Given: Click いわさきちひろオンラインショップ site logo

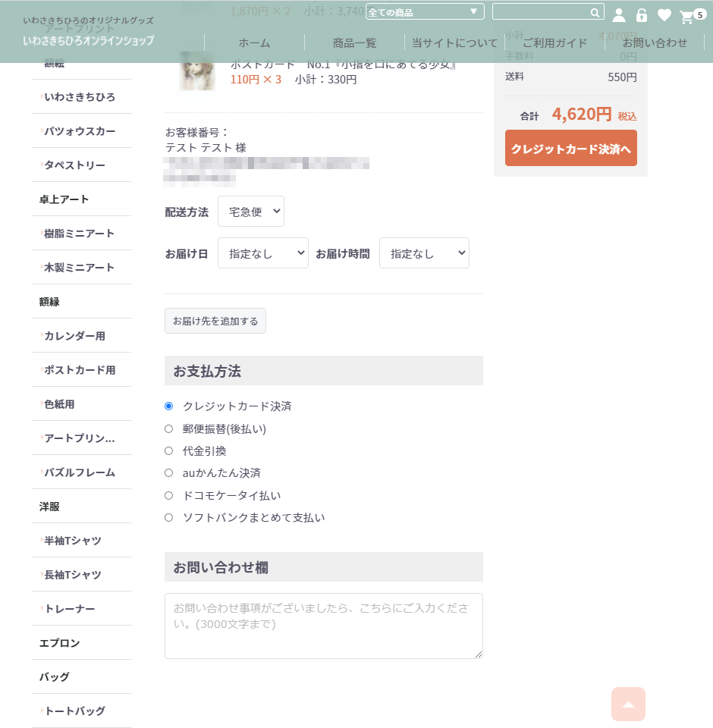Looking at the screenshot, I should pos(88,40).
